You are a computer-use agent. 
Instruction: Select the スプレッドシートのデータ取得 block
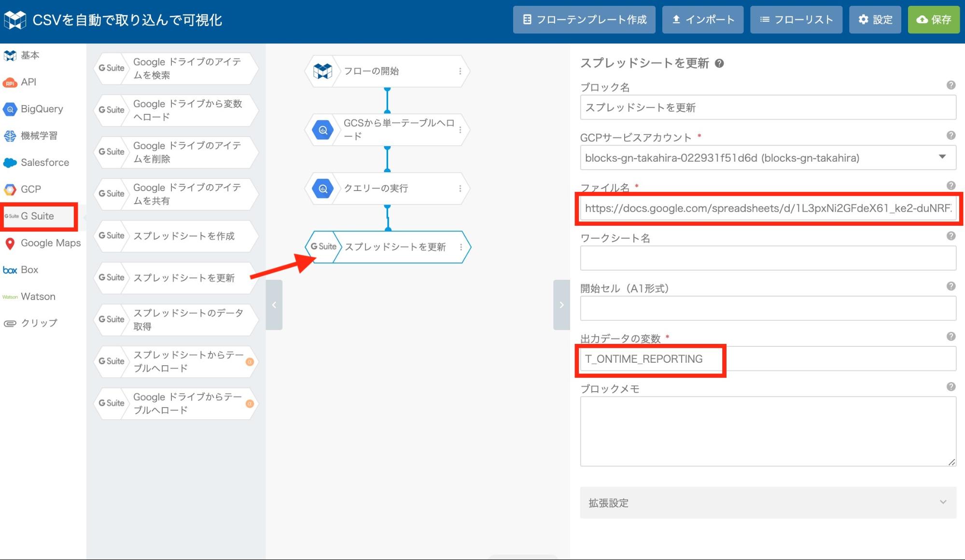pos(175,320)
